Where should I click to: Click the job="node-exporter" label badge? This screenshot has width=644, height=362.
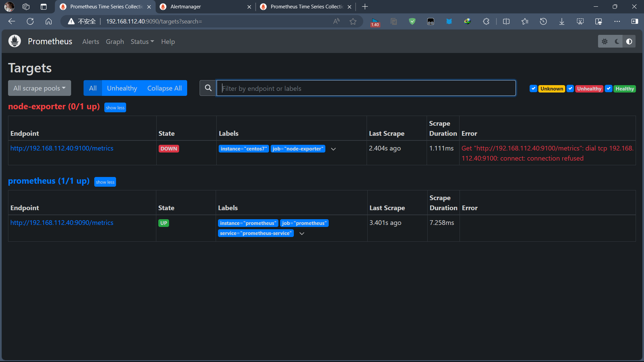[298, 148]
